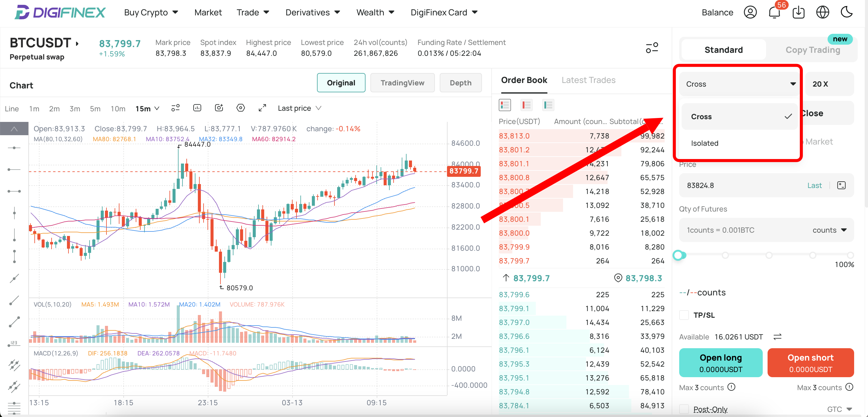Select the Standard trading tab

(724, 50)
